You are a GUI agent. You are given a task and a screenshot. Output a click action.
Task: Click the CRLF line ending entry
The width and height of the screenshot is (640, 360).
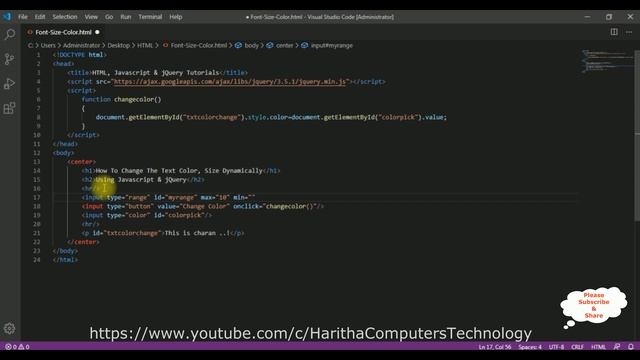577,347
